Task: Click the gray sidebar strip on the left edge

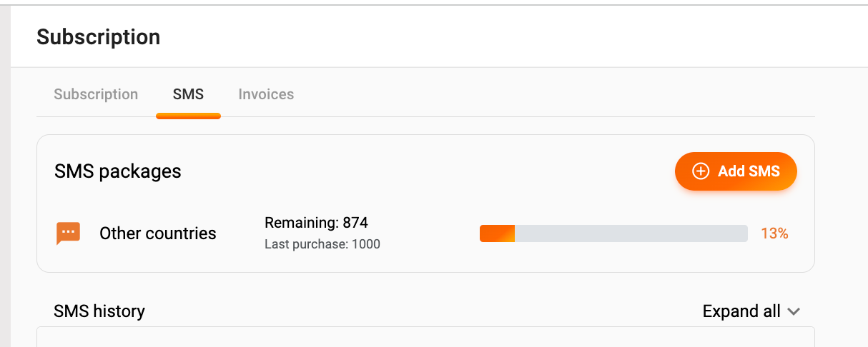Action: coord(4,178)
